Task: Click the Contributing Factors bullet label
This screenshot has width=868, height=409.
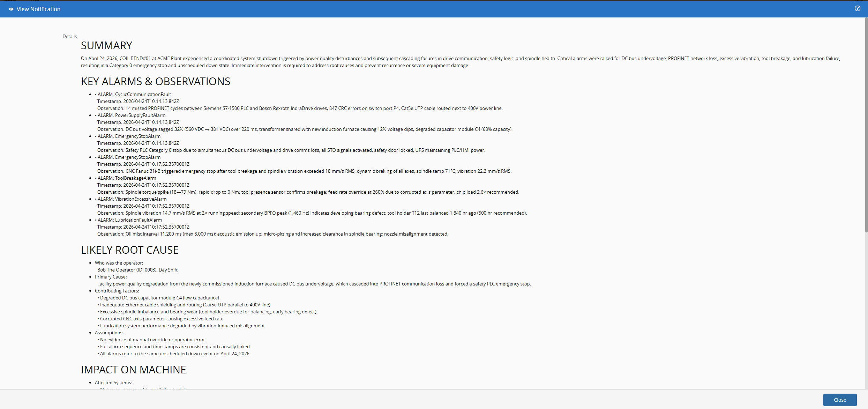Action: tap(117, 291)
